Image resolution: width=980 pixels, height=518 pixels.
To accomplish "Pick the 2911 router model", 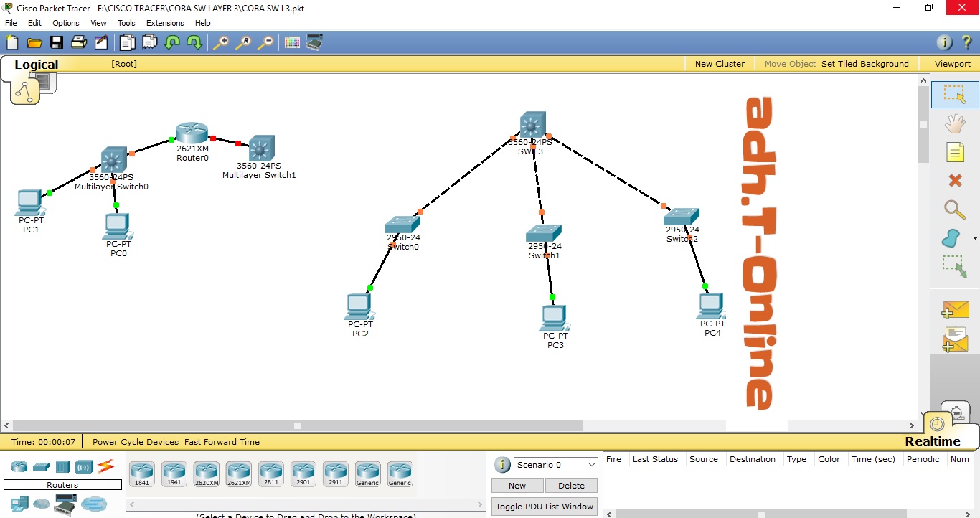I will point(336,474).
